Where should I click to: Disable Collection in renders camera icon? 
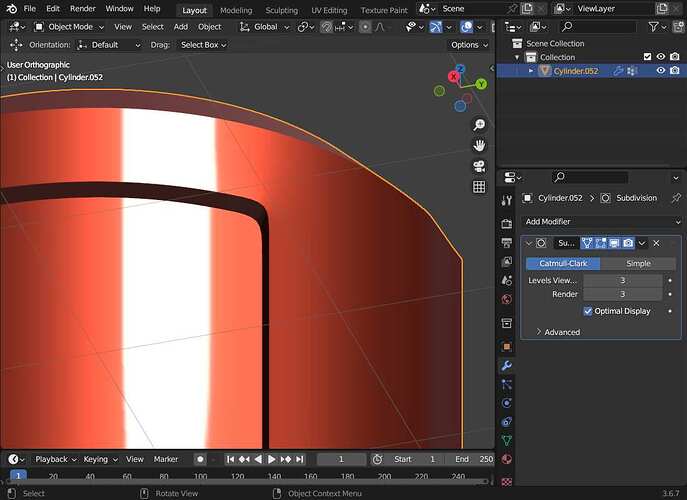(x=675, y=57)
